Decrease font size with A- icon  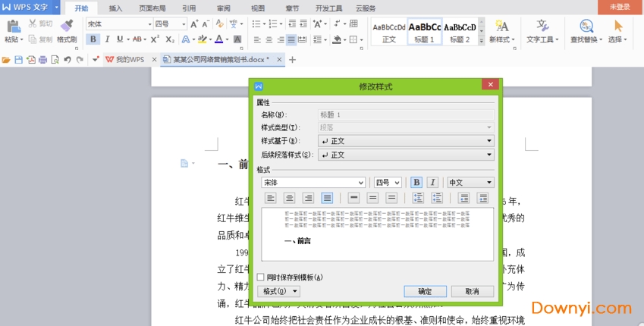[x=206, y=24]
